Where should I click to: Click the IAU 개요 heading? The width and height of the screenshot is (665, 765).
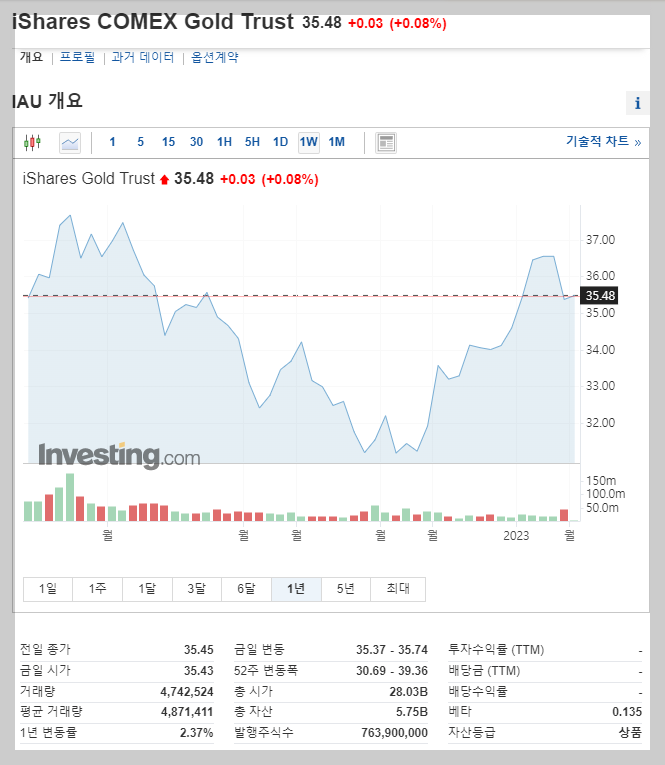pyautogui.click(x=47, y=101)
